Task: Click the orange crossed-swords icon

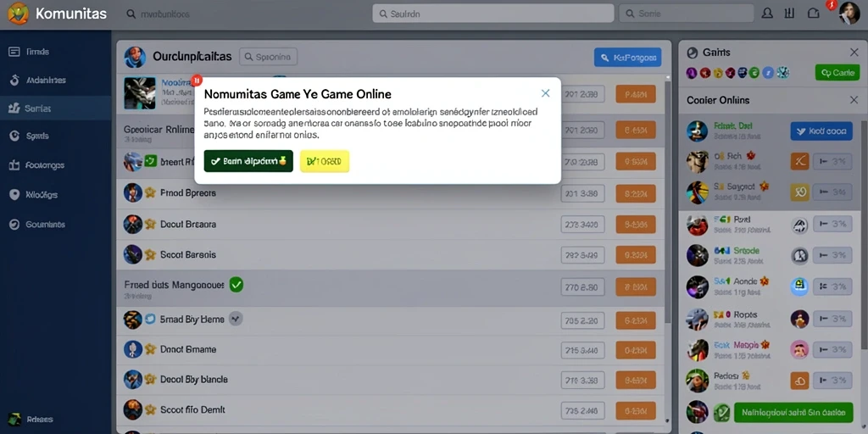Action: coord(799,161)
